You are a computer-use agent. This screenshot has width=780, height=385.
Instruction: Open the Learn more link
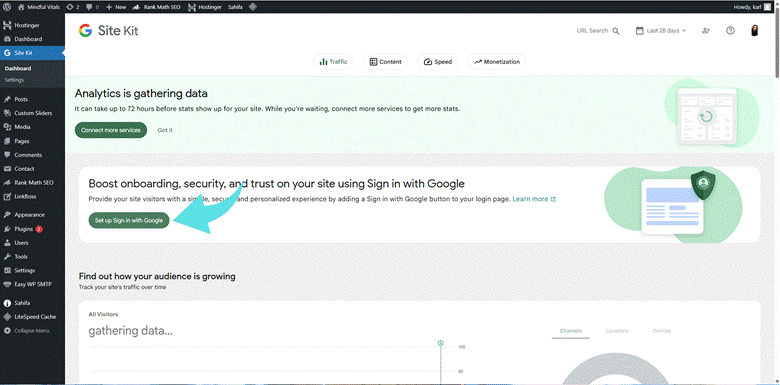coord(534,199)
